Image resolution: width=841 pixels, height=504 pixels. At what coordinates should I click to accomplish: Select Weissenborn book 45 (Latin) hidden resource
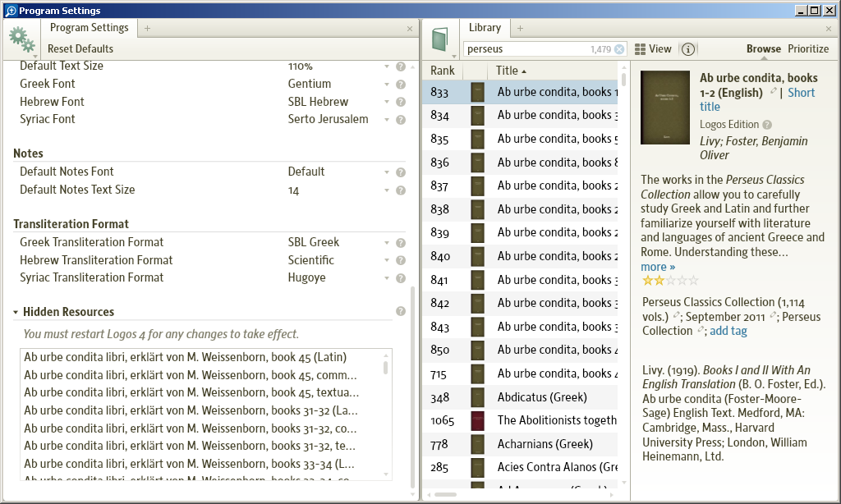185,357
